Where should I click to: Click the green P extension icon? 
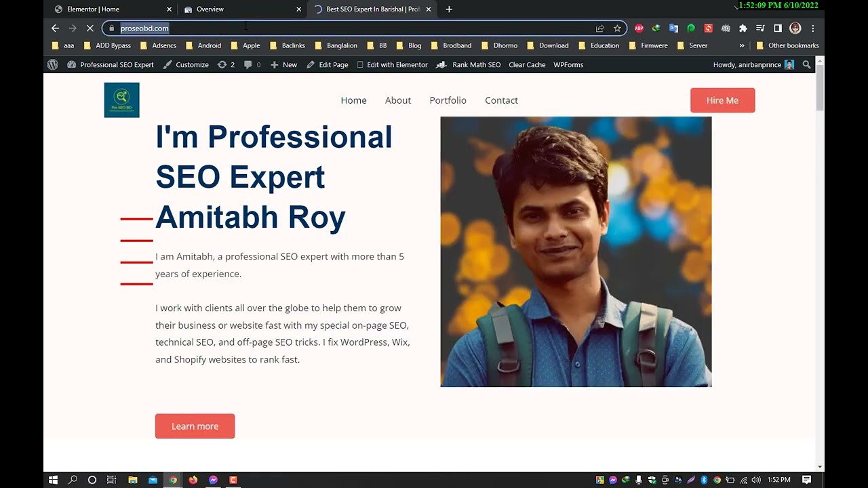pos(691,28)
